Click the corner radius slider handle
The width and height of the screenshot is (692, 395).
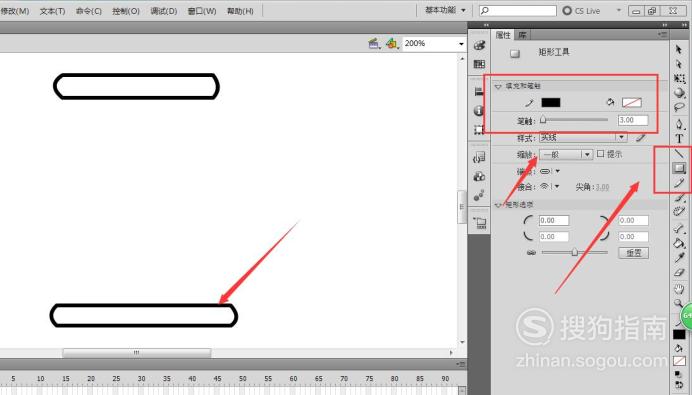pos(575,252)
